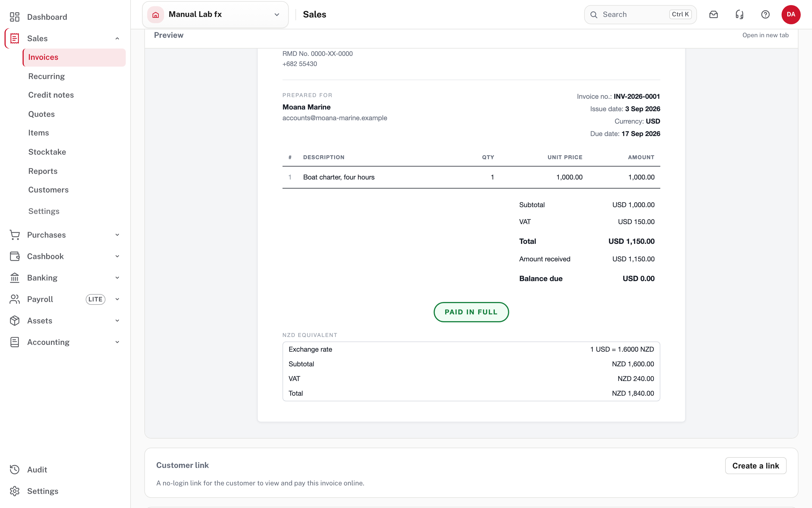Open the help question mark icon
This screenshot has width=812, height=508.
click(x=765, y=14)
